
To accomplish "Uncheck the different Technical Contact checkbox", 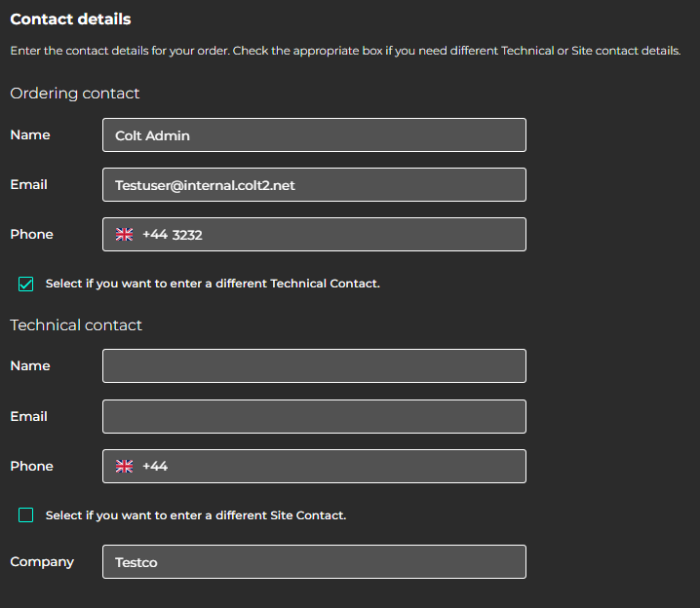I will pos(26,284).
